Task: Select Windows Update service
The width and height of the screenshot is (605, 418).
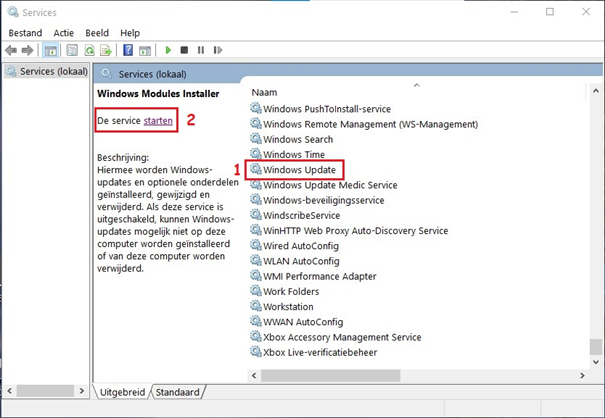Action: pyautogui.click(x=294, y=169)
